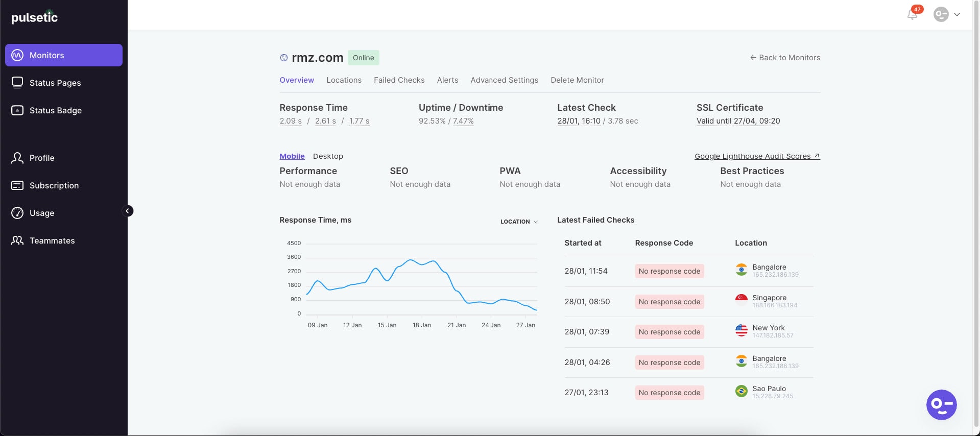
Task: Click No response code for 27/01, 23:13
Action: coord(670,393)
